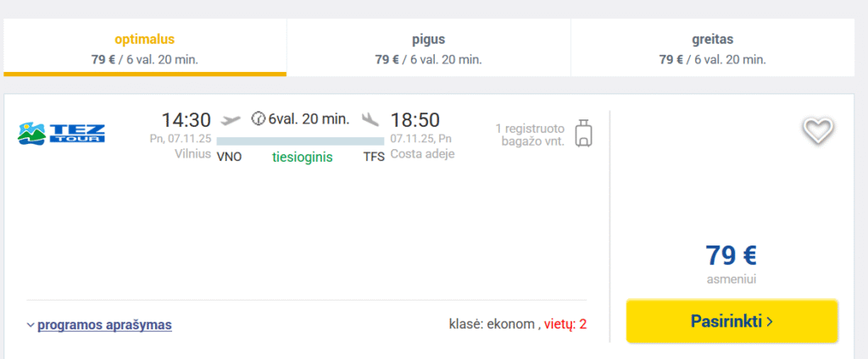
Task: Click the VNO airport code
Action: 229,157
